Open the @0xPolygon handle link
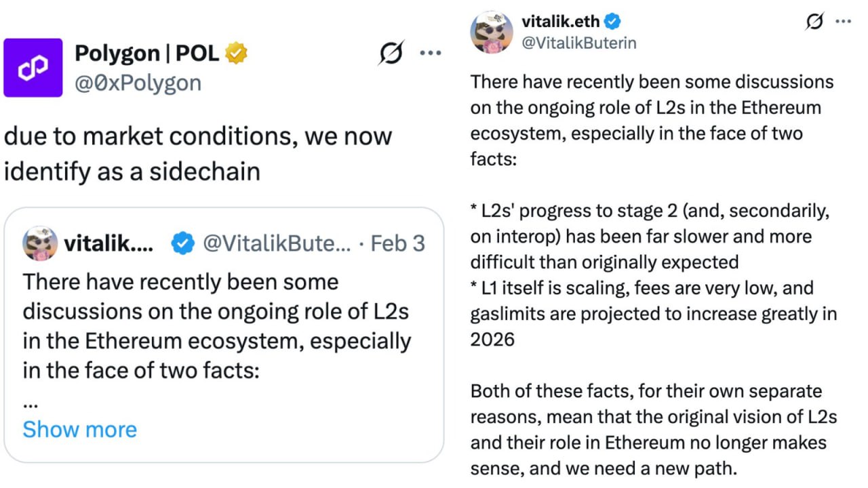The image size is (868, 488). click(138, 83)
